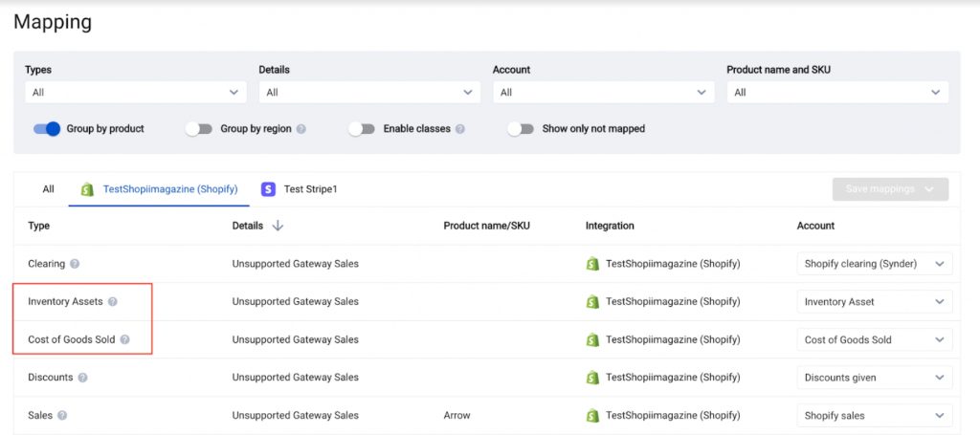This screenshot has height=435, width=980.
Task: Open Discounts given account dropdown
Action: [x=875, y=378]
